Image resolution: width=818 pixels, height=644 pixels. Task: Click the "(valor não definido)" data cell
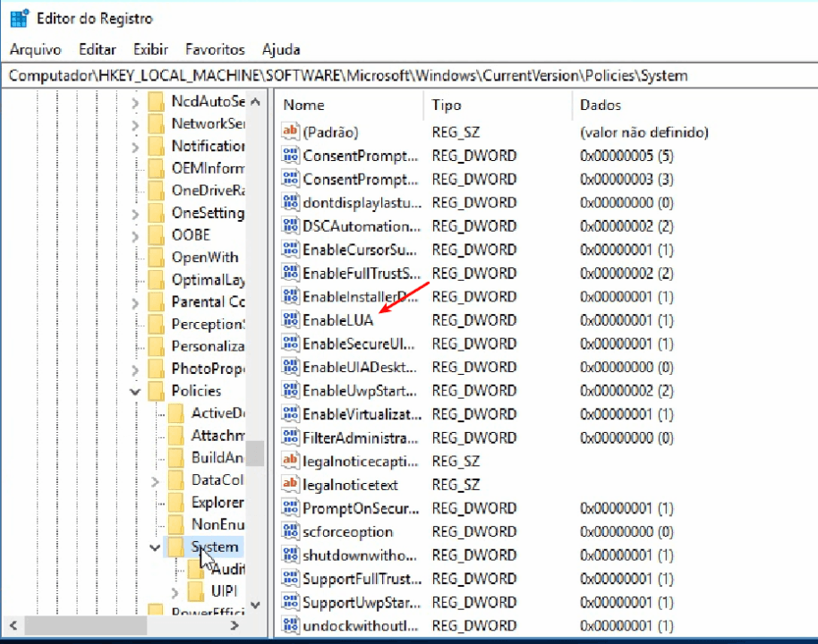(x=644, y=131)
